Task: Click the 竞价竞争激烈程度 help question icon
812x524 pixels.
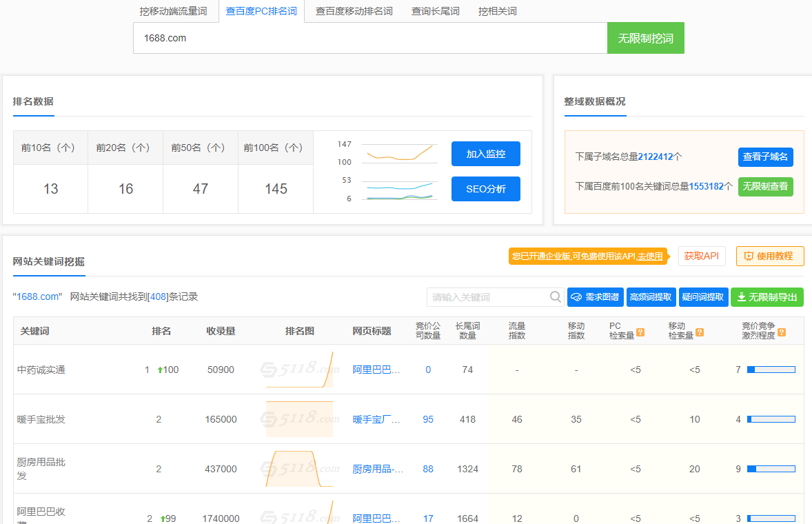Action: 782,332
